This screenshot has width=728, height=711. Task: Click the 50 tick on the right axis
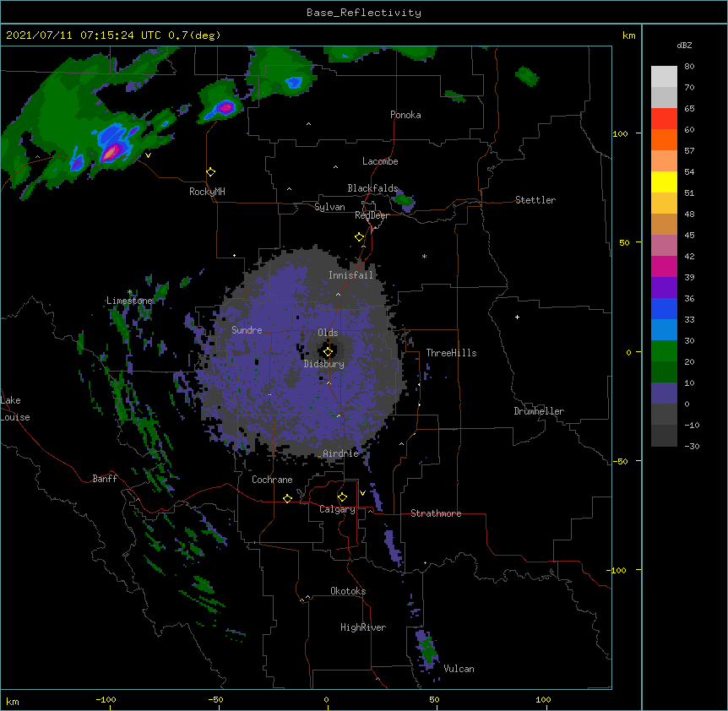[624, 242]
